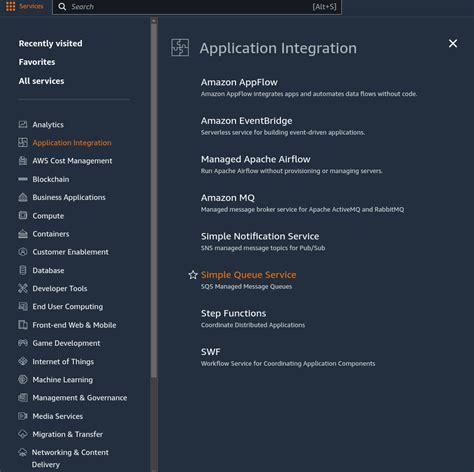Open Amazon EventBridge service
This screenshot has height=472, width=474.
click(x=246, y=121)
